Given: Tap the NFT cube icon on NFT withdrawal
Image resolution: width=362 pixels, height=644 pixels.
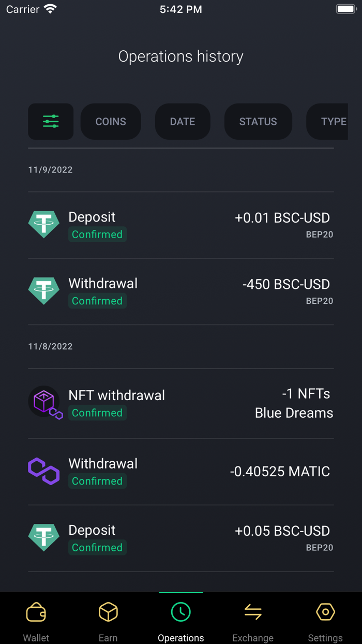Looking at the screenshot, I should [x=44, y=402].
